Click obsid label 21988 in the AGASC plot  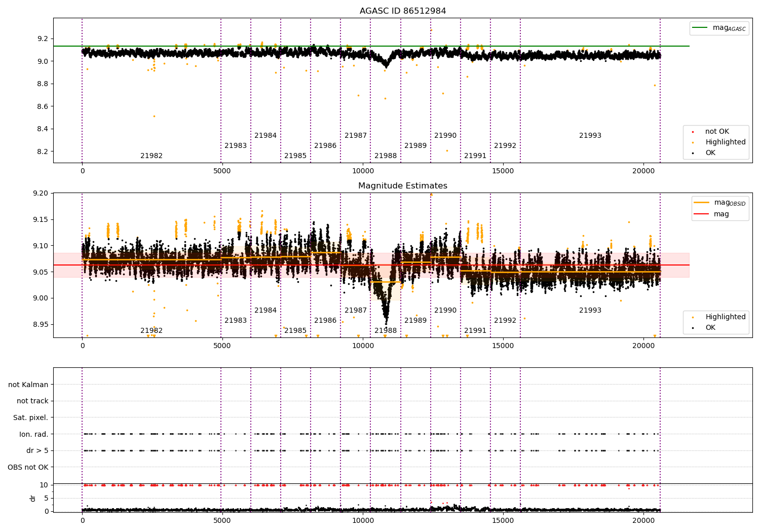386,156
